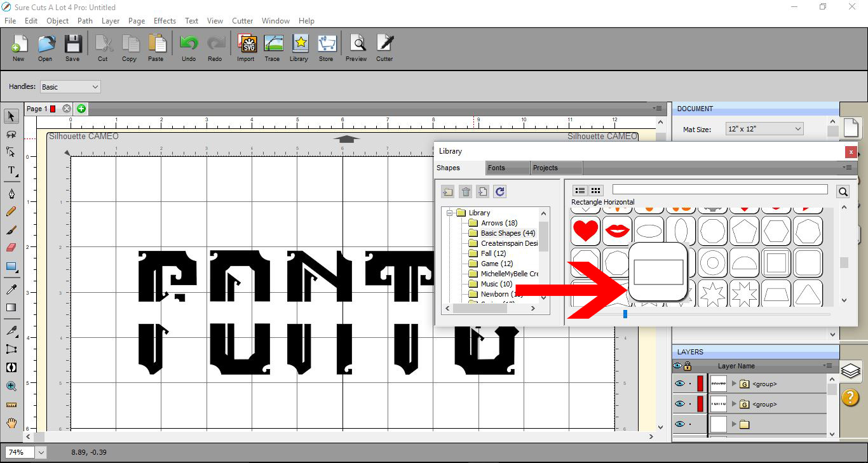Select the pink Eraser tool

[x=11, y=248]
